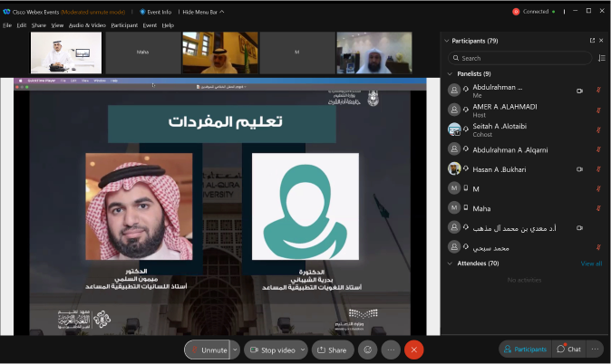The width and height of the screenshot is (611, 364).
Task: Click the muted mic icon for Abdulrahman A .Alqarni
Action: pyautogui.click(x=598, y=149)
